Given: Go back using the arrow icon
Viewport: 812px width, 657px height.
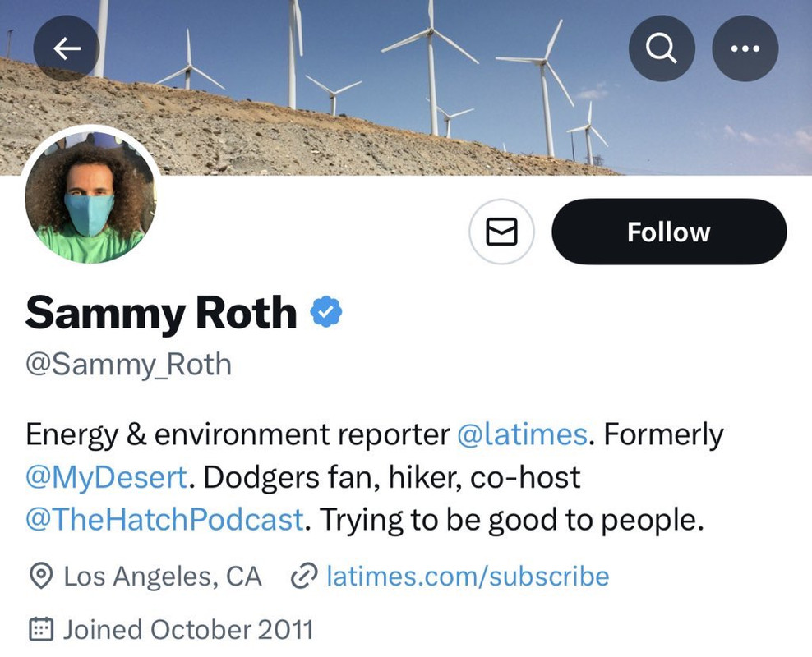Looking at the screenshot, I should point(67,49).
